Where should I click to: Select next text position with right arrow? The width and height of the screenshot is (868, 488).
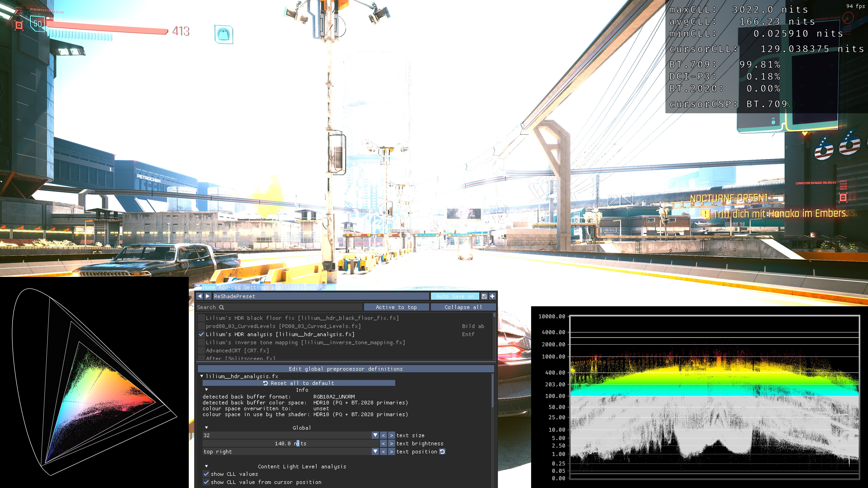(391, 452)
